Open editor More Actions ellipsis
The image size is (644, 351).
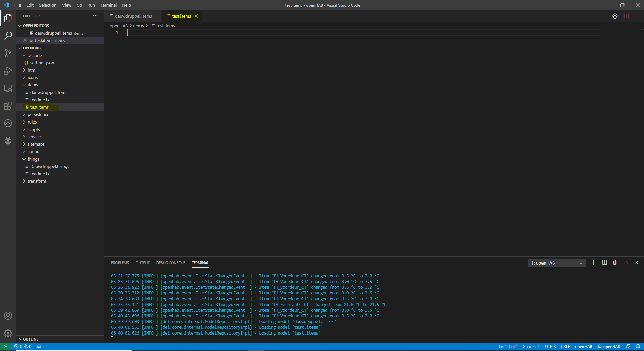[x=637, y=16]
